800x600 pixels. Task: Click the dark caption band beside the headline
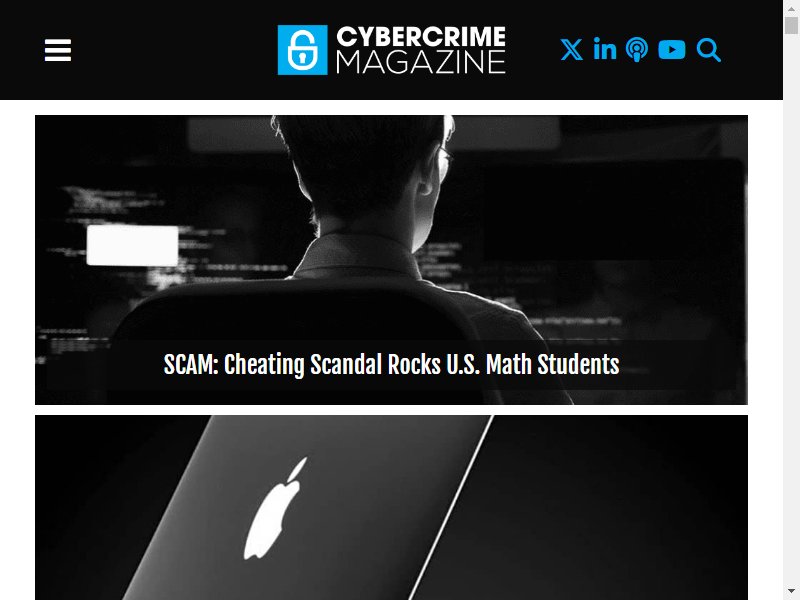[x=679, y=365]
